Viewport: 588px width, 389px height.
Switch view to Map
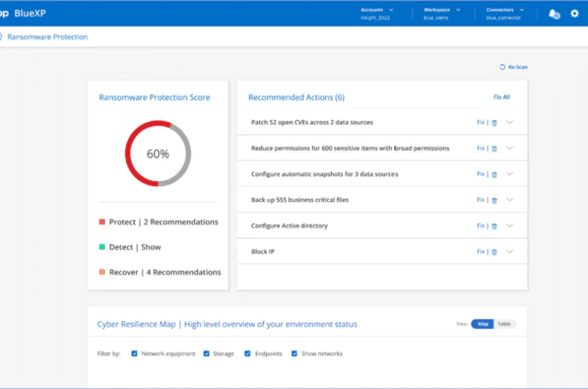coord(482,323)
